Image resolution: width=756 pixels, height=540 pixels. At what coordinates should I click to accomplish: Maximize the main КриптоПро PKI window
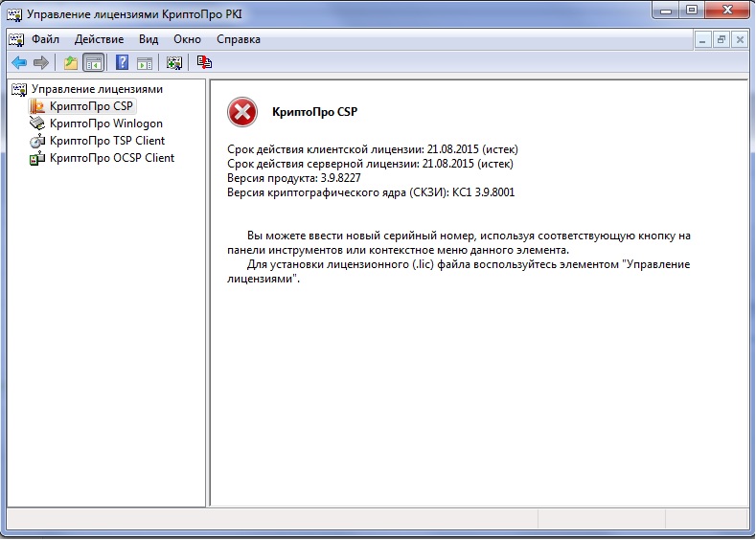click(692, 11)
